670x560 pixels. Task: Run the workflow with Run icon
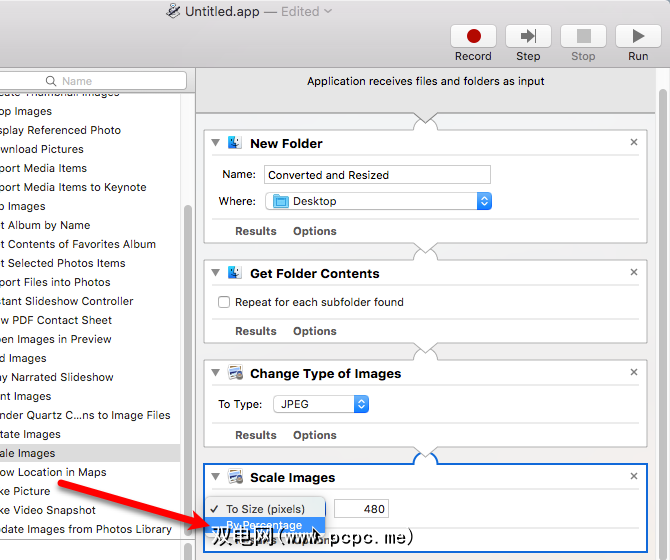[x=638, y=37]
